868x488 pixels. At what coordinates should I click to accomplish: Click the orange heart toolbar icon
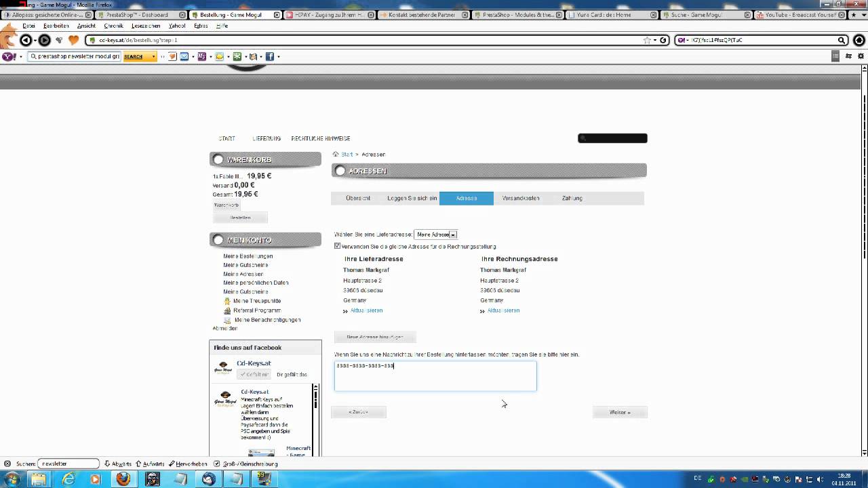tap(73, 40)
